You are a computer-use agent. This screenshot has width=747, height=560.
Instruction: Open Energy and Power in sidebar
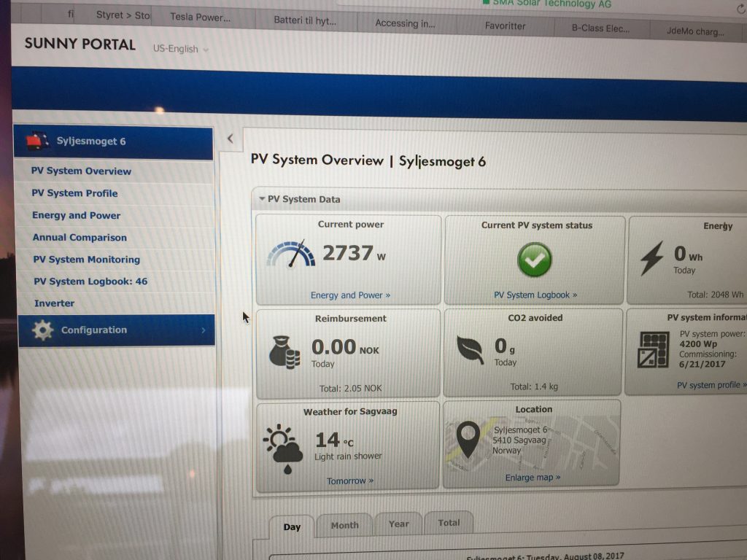[76, 215]
